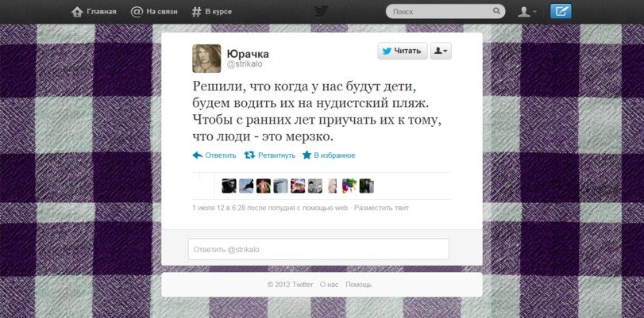Open the В курсе tab

(x=212, y=11)
